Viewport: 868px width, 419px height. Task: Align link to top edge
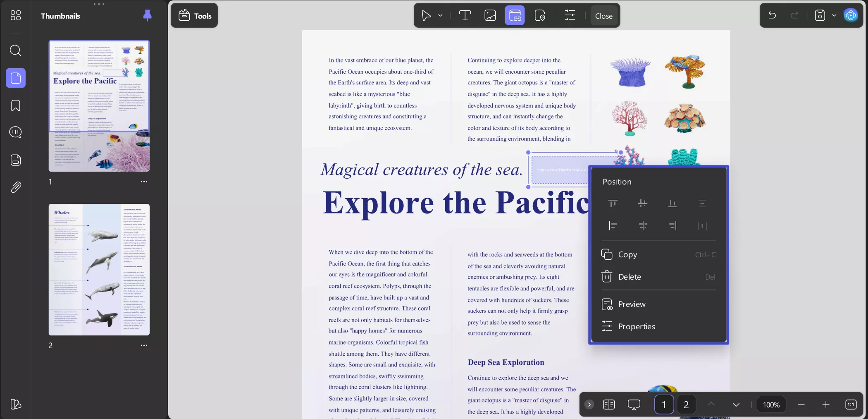(x=613, y=203)
